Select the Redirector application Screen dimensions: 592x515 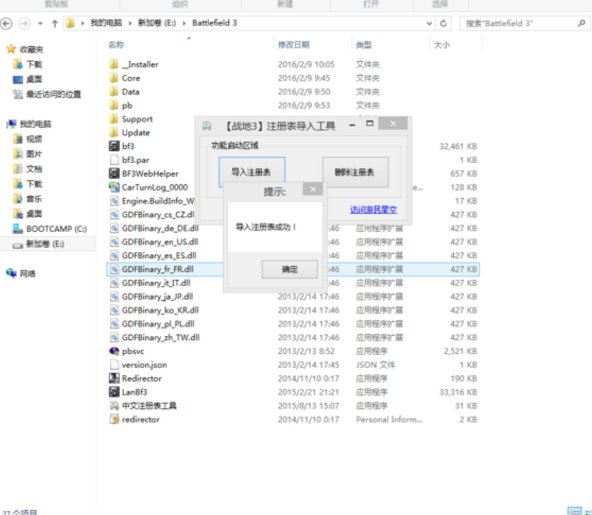[x=141, y=378]
